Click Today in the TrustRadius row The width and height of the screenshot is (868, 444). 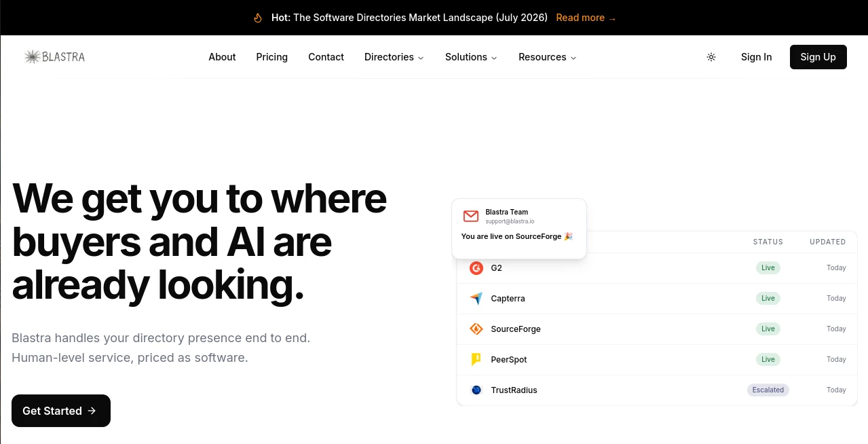click(x=836, y=390)
